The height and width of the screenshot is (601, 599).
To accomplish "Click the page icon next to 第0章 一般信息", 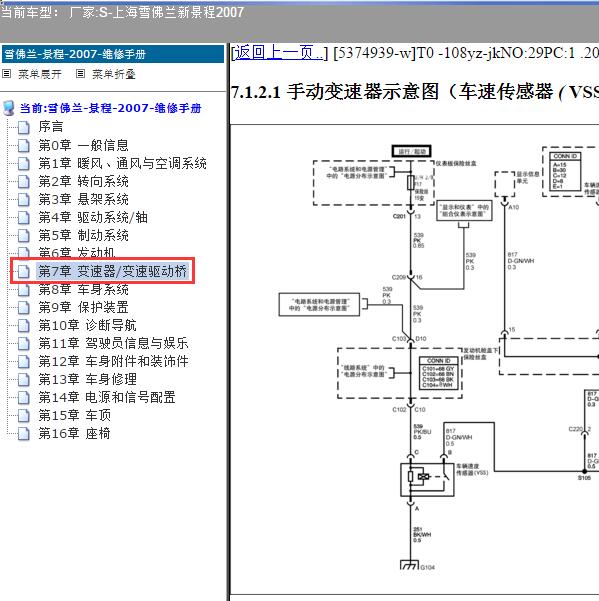I will click(x=24, y=146).
